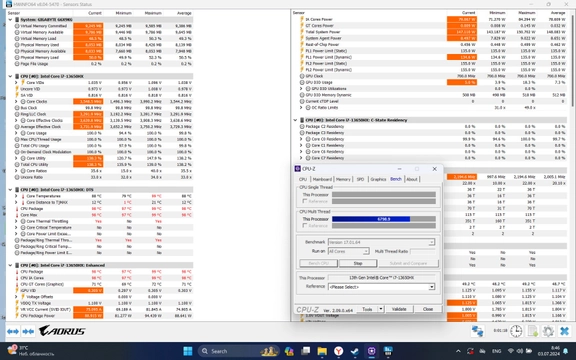The image size is (576, 360).
Task: Click the Multi Thread Ratio field
Action: click(422, 251)
